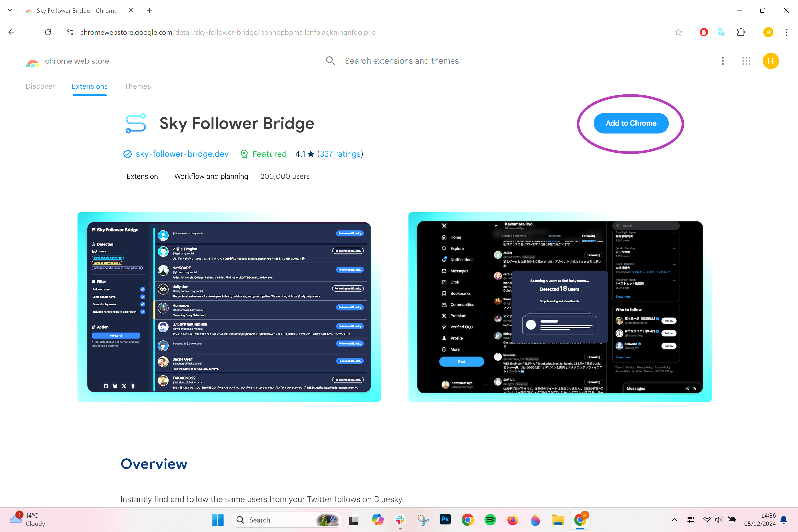Open volume control in system tray
Screen dimensions: 798x532
719,520
